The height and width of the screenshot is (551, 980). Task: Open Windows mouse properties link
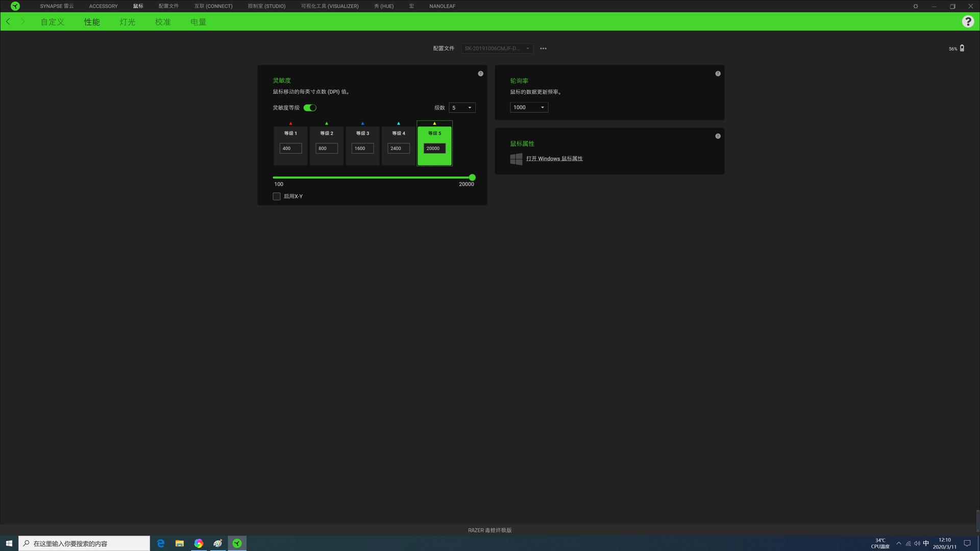554,159
